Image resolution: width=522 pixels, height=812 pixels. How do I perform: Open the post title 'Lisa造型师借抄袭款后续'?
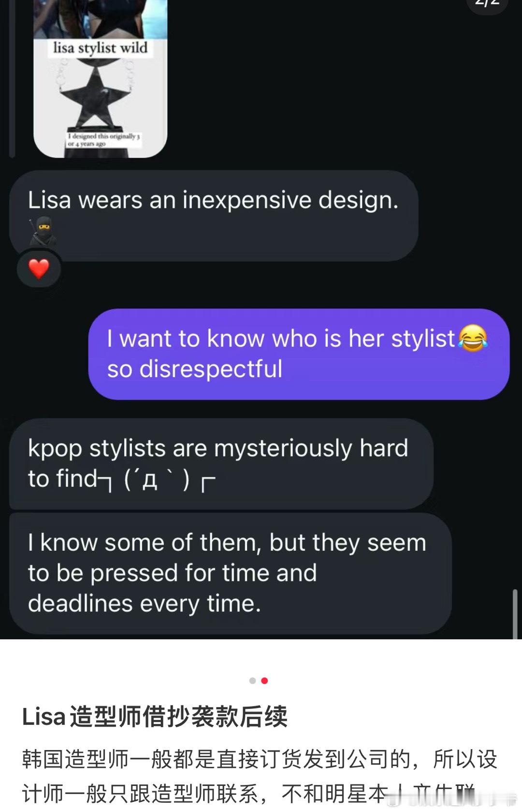coord(155,716)
